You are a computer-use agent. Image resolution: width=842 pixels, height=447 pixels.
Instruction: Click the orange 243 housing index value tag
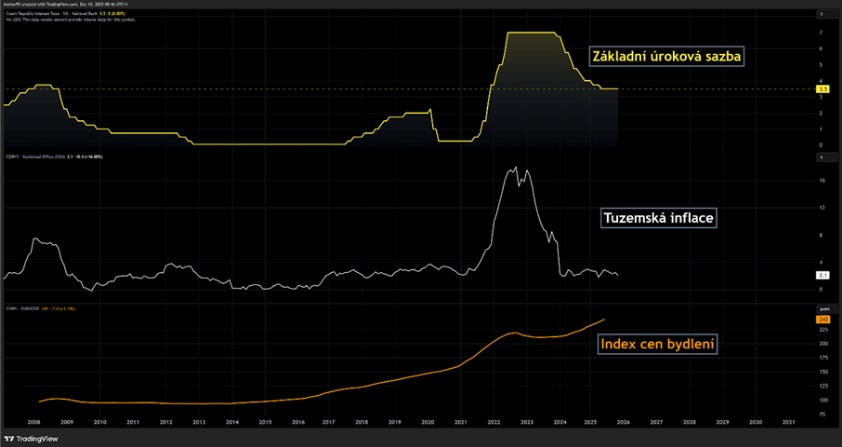click(x=822, y=320)
